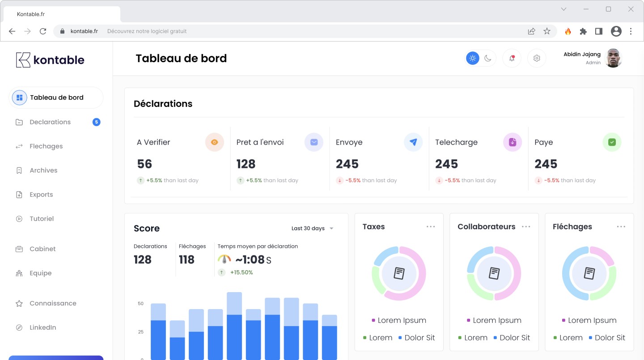Viewport: 644px width, 360px height.
Task: Click the Score Declarations value 128
Action: point(143,260)
